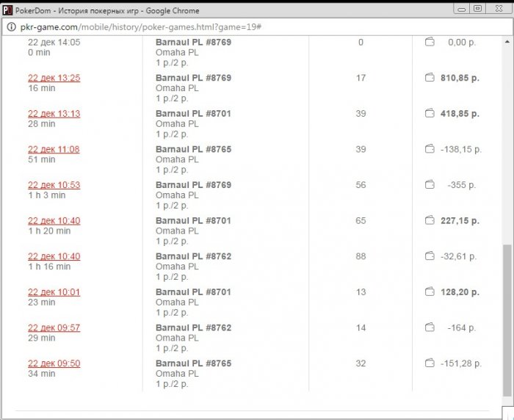Click the wallet icon next to -164 р.
The height and width of the screenshot is (420, 514).
pos(430,327)
